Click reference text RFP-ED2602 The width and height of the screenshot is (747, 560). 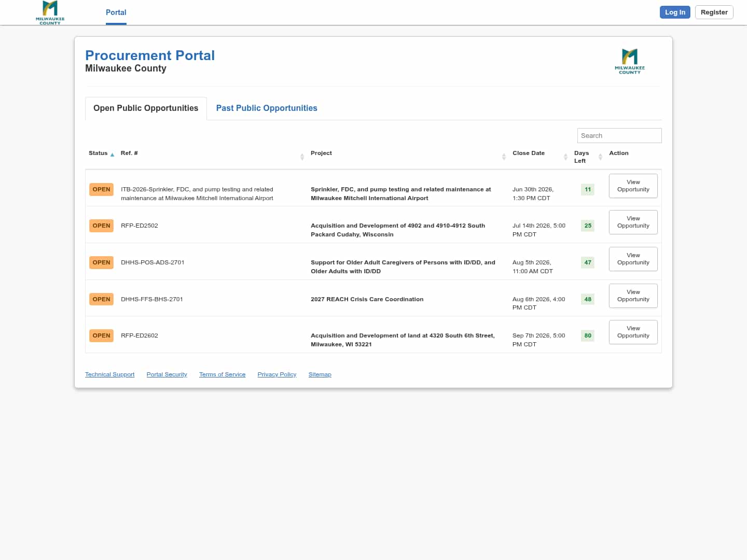pyautogui.click(x=140, y=335)
